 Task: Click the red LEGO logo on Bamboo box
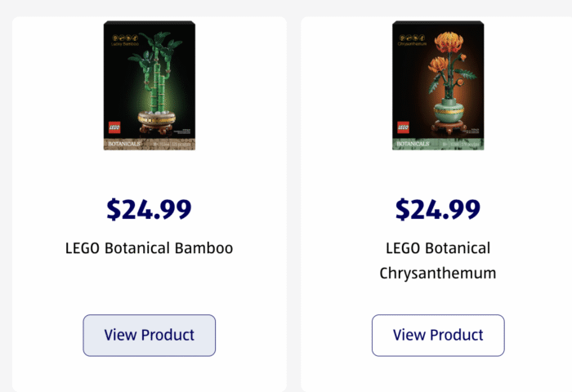point(114,127)
